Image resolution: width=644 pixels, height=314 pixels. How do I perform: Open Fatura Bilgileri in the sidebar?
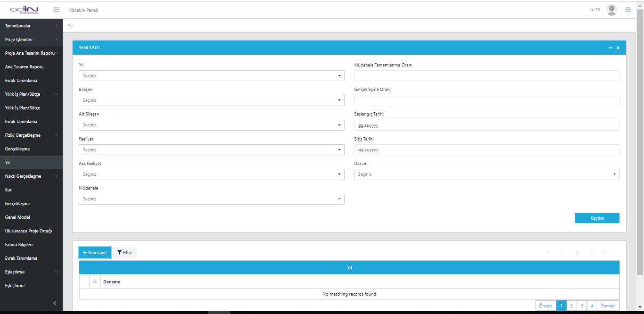coord(19,245)
